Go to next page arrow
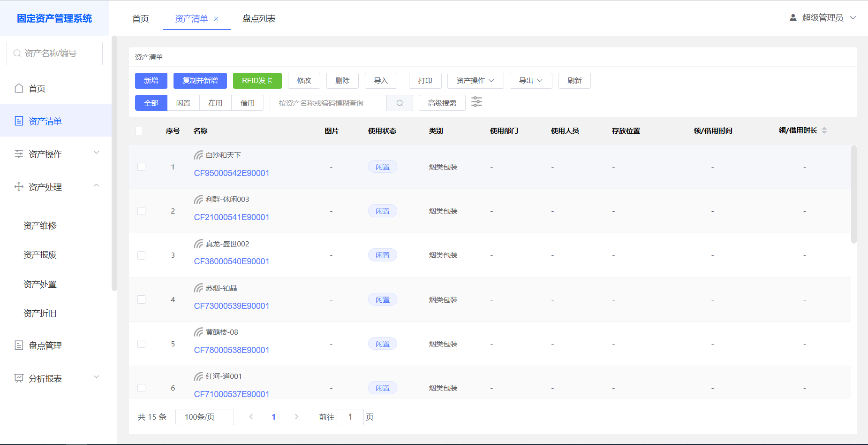 [x=296, y=417]
